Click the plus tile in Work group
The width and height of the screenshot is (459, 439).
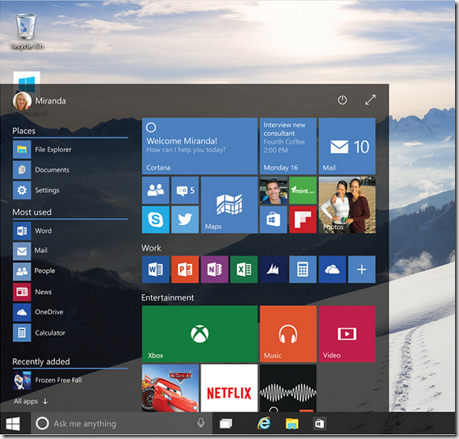pyautogui.click(x=362, y=269)
